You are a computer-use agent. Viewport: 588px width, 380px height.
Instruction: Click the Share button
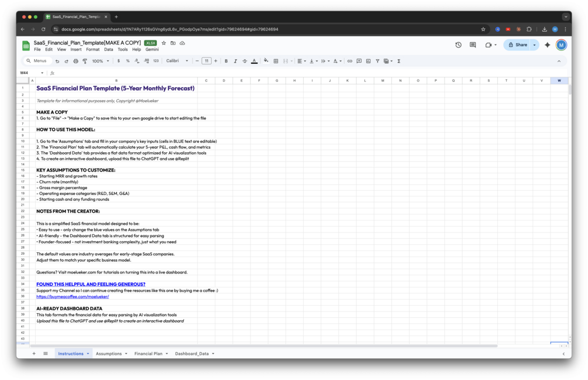518,45
